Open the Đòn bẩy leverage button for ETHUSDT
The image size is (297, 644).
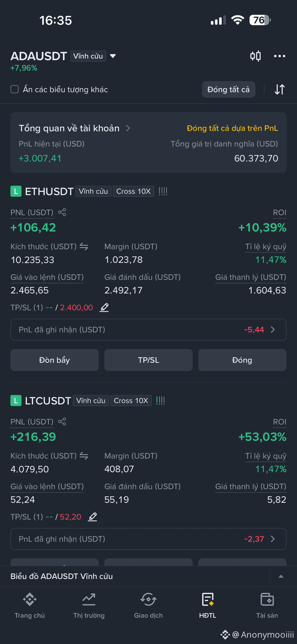(55, 360)
